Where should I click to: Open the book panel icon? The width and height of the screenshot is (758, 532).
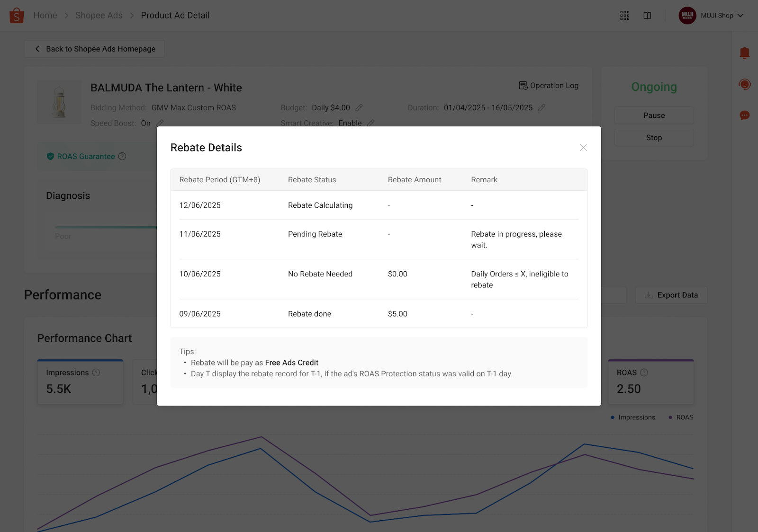pos(647,16)
